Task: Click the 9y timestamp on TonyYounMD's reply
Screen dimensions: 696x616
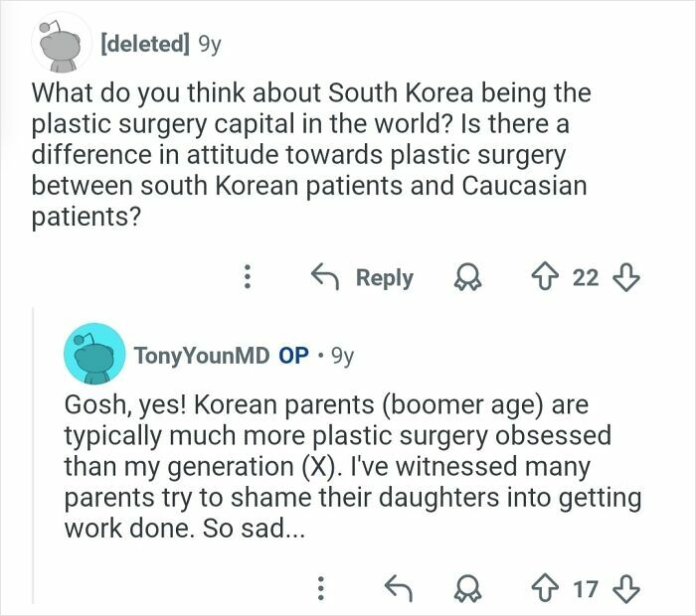Action: 341,356
